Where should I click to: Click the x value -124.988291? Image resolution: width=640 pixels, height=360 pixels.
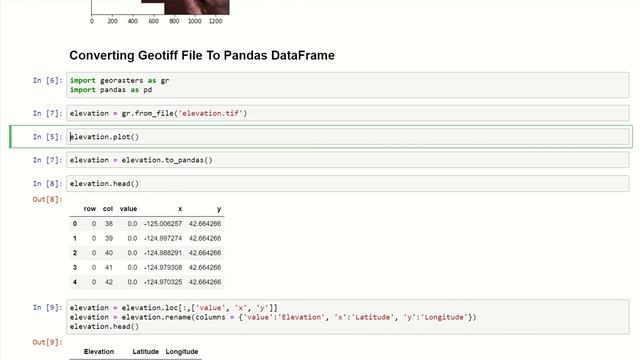[163, 253]
